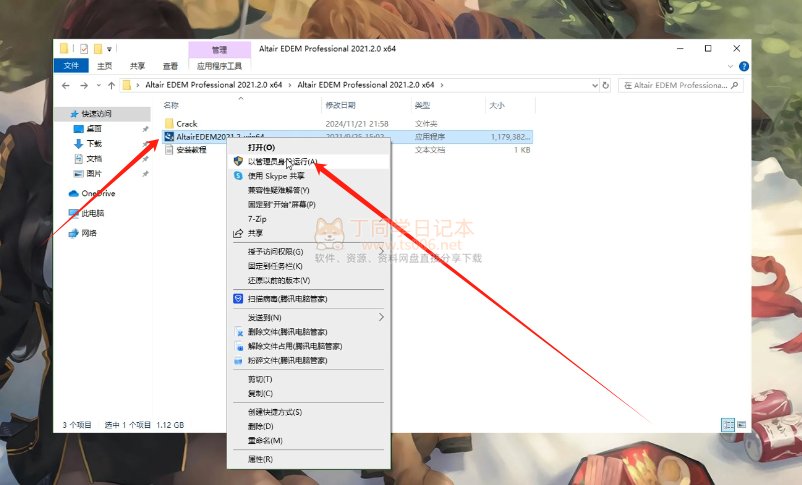Navigate up one folder level
This screenshot has height=485, width=802.
(x=111, y=85)
